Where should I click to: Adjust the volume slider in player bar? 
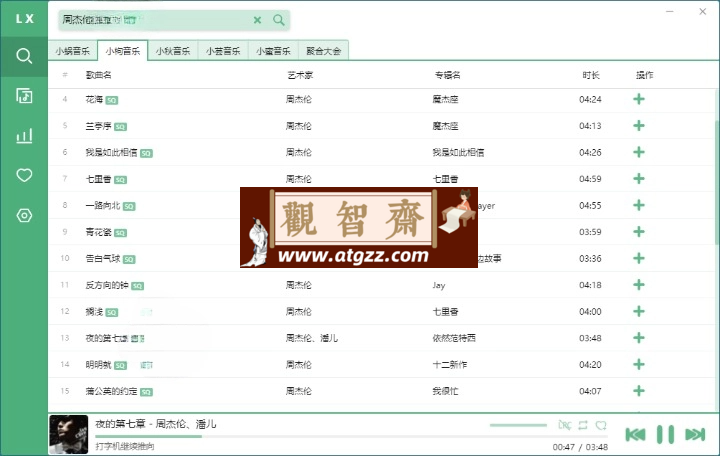518,425
